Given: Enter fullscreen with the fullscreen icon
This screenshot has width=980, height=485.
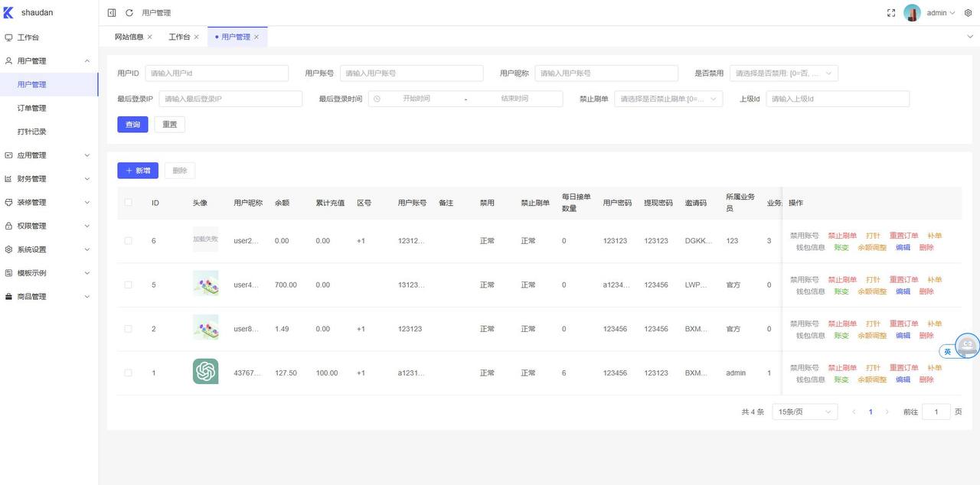Looking at the screenshot, I should tap(891, 13).
